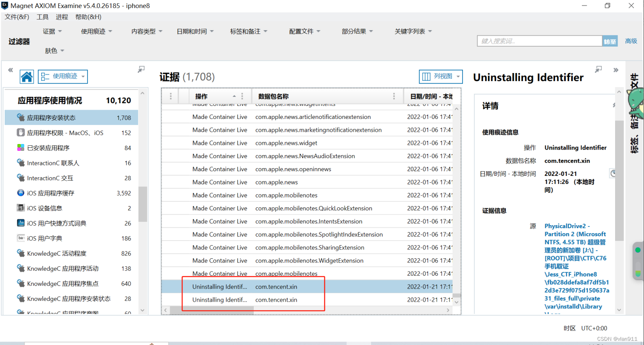This screenshot has height=345, width=644.
Task: Click the 转至 search button
Action: tap(610, 41)
